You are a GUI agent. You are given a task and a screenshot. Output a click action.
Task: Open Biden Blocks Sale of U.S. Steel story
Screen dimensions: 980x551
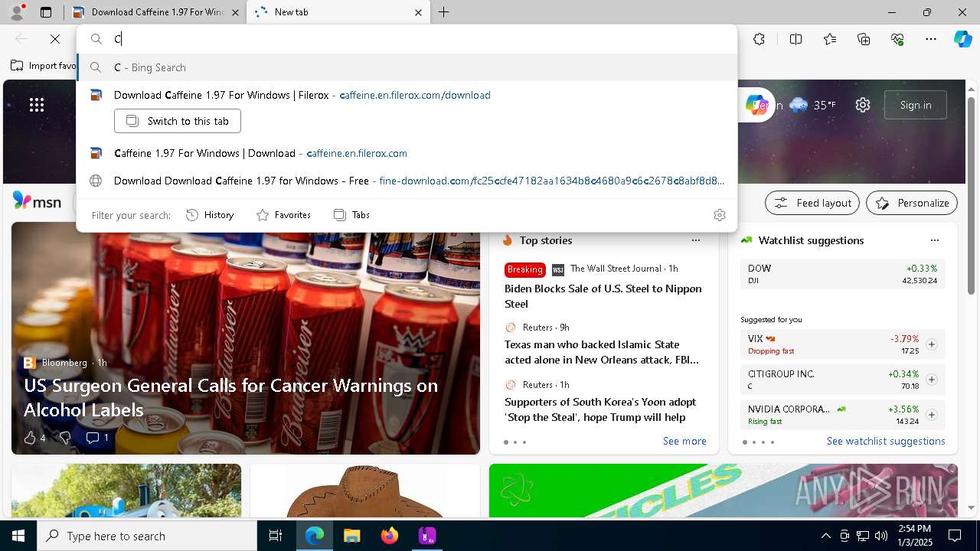coord(603,296)
